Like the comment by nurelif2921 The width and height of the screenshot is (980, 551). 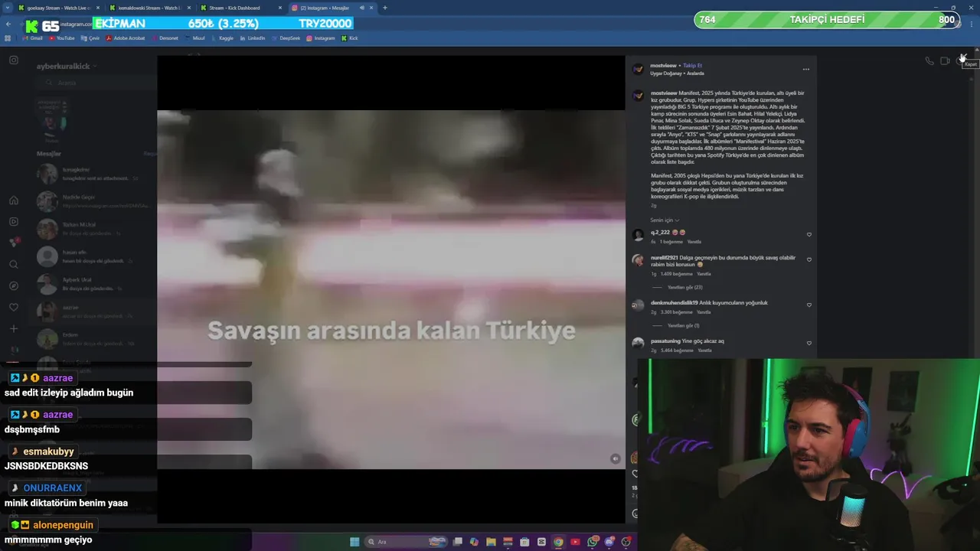[809, 259]
